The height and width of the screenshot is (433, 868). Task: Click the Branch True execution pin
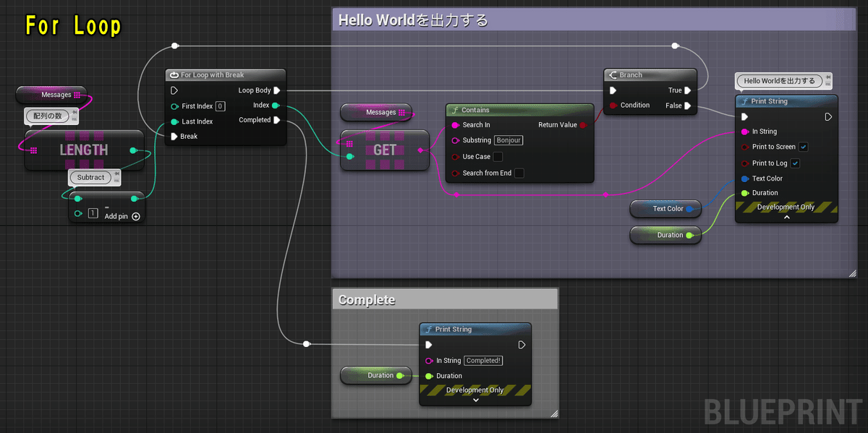(688, 90)
